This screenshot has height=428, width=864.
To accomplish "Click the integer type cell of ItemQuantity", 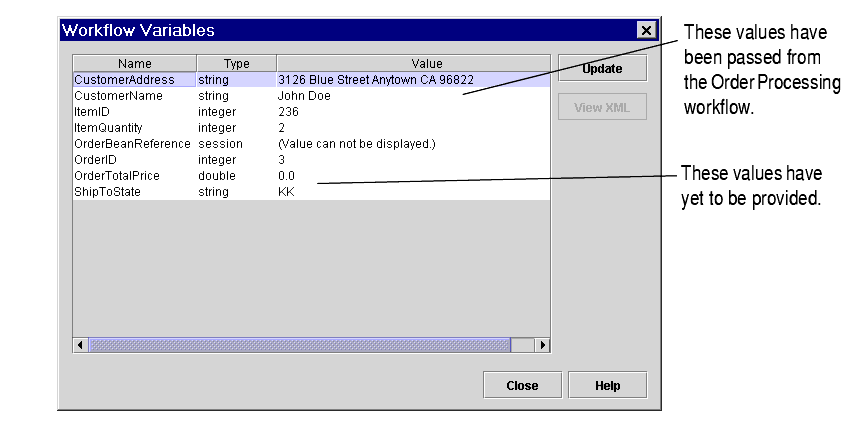I will 237,128.
